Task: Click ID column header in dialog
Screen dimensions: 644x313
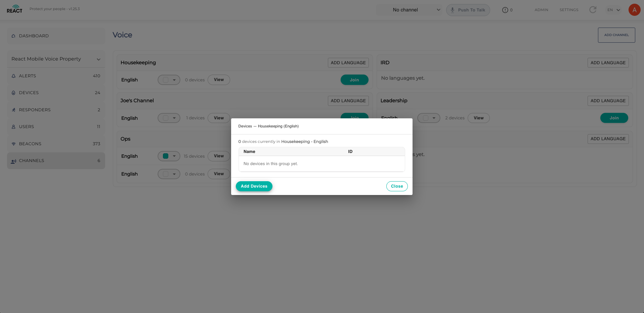Action: coord(350,152)
